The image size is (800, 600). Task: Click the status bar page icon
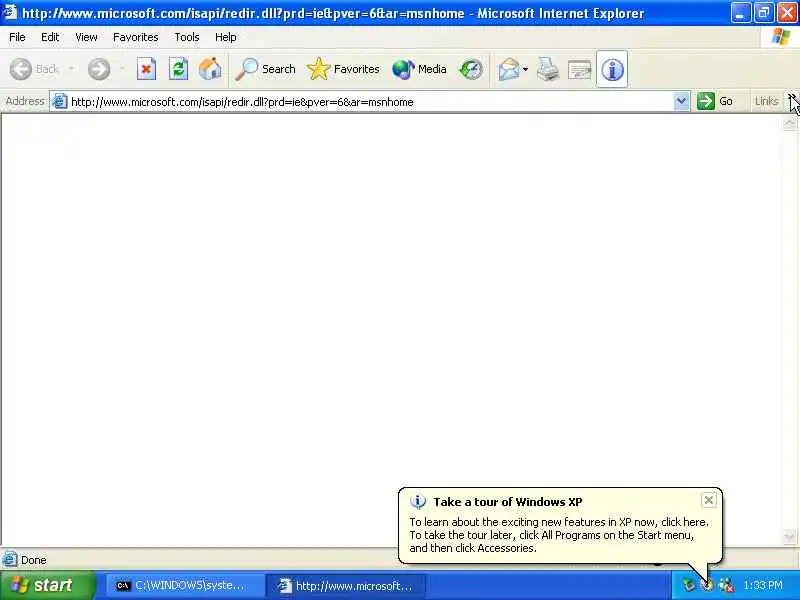pos(9,560)
